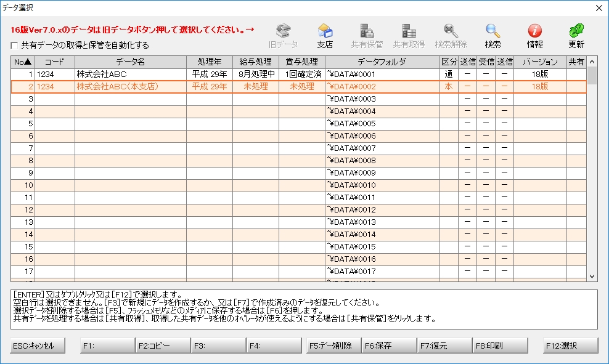Image resolution: width=609 pixels, height=364 pixels.
Task: Click the 賞与処理 column header
Action: [302, 62]
